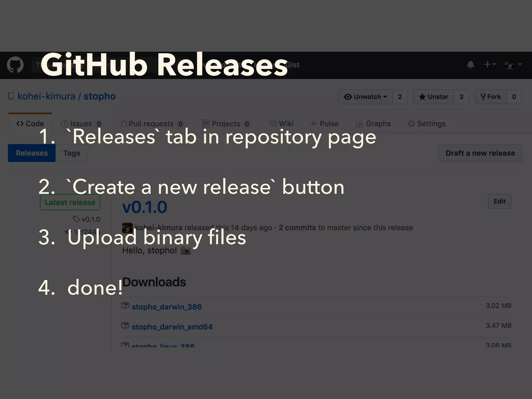Fork the repository
Viewport: 532px width, 399px height.
[491, 97]
